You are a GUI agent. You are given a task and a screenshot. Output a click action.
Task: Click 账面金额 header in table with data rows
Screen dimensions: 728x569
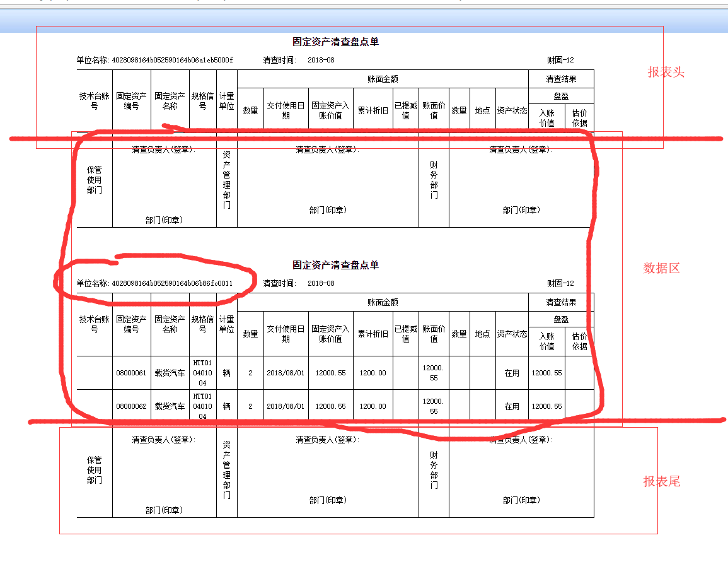pos(383,302)
